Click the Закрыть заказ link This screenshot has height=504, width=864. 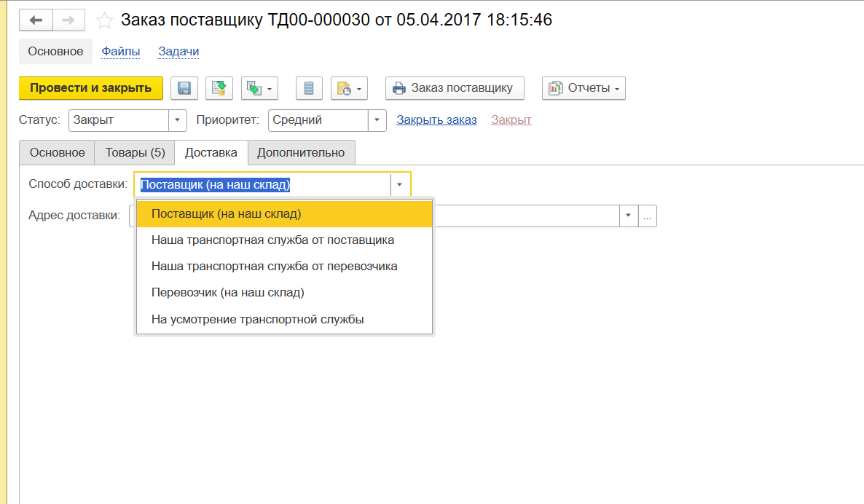(x=436, y=120)
